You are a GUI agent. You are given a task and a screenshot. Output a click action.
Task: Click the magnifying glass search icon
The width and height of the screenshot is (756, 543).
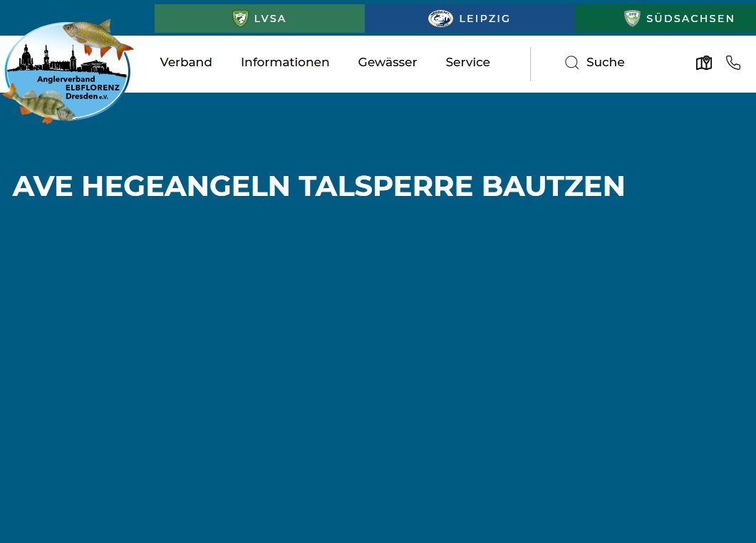coord(571,63)
